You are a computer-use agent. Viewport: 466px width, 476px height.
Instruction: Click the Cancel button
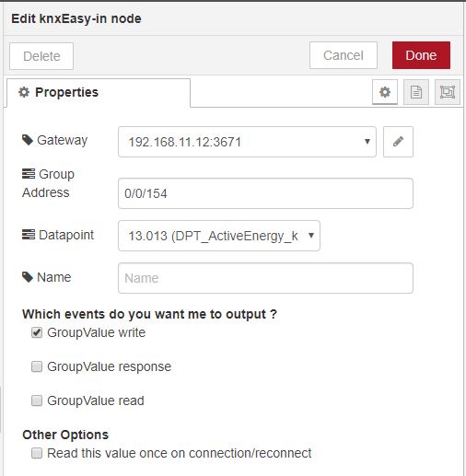click(344, 55)
